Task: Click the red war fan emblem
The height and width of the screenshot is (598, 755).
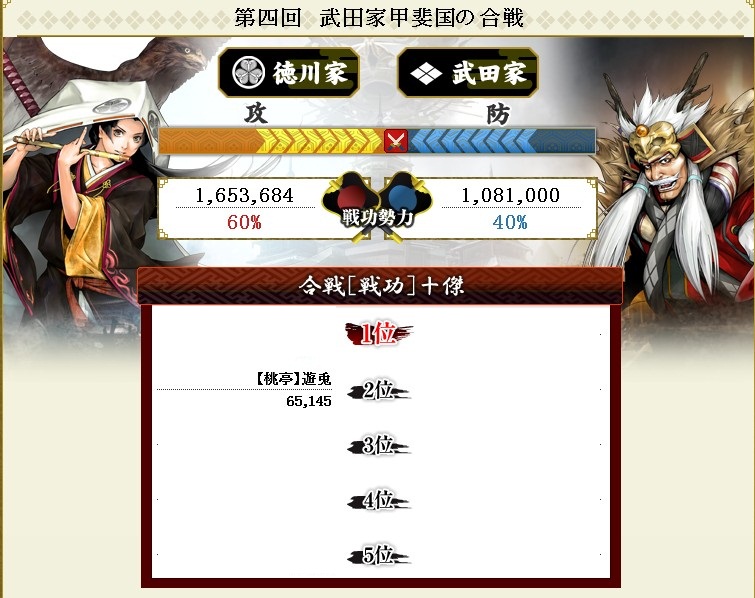Action: pos(351,198)
